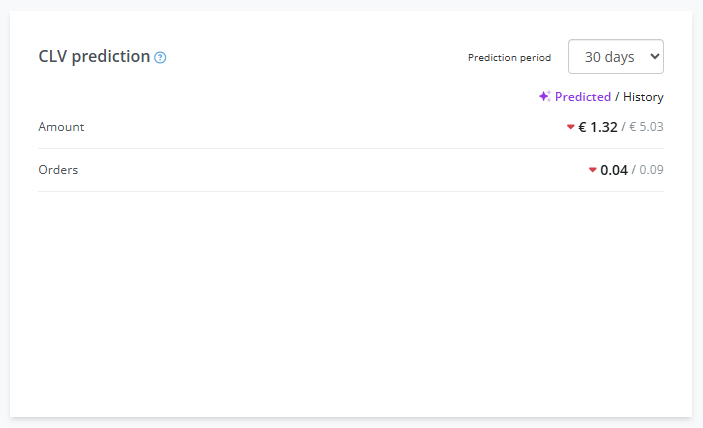Click the red down arrow in Orders row

pos(593,170)
